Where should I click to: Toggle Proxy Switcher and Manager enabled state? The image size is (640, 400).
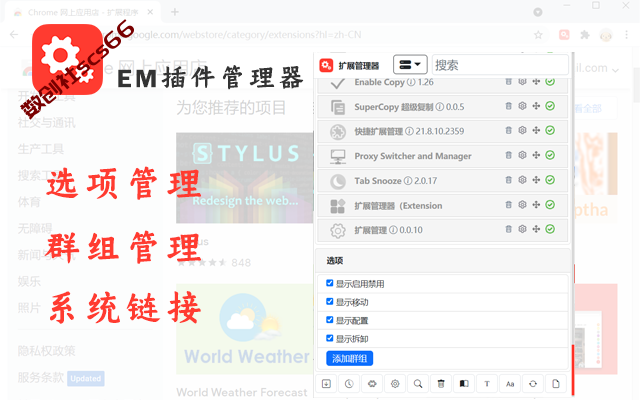550,156
